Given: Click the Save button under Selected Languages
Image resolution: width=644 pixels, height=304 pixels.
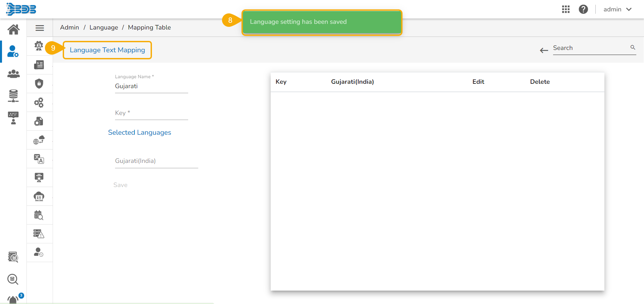Looking at the screenshot, I should (120, 185).
